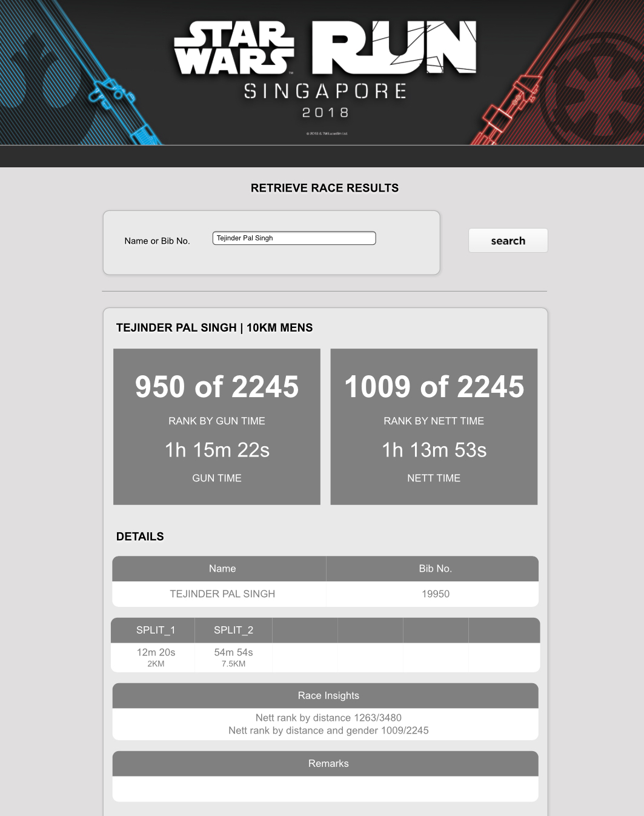
Task: Click the 'NETT TIME' label
Action: (x=434, y=478)
